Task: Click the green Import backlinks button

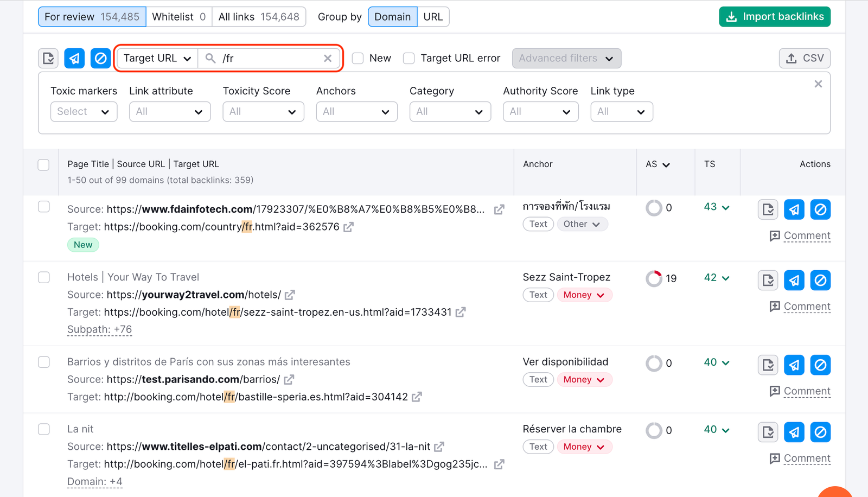Action: 774,17
